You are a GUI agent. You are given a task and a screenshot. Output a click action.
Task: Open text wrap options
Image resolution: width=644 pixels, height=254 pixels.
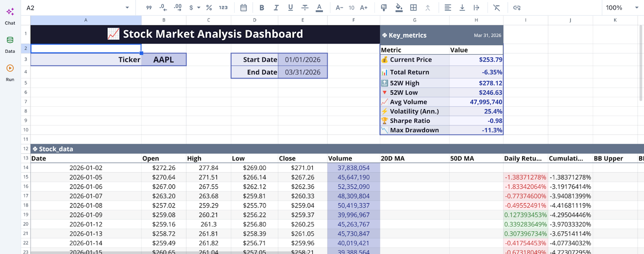click(x=477, y=7)
